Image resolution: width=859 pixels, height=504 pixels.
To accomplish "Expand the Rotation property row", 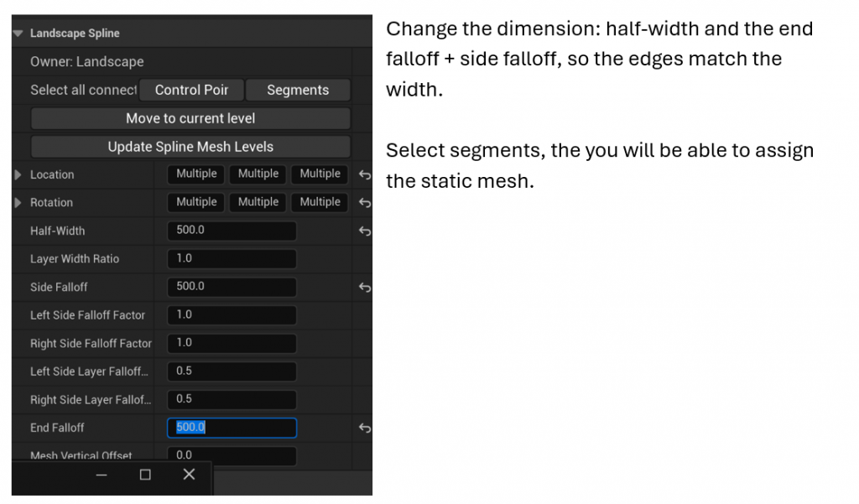I will (18, 203).
